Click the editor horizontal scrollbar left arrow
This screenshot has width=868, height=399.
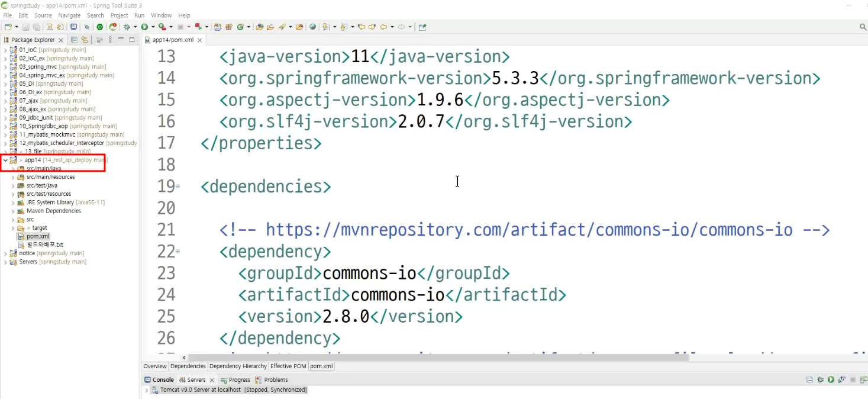click(183, 358)
